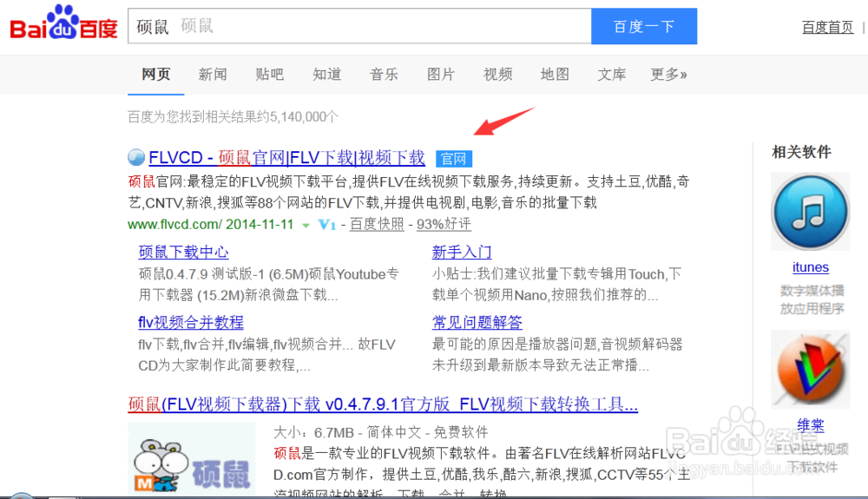Go to 百度首页 link
868x499 pixels.
click(x=827, y=27)
